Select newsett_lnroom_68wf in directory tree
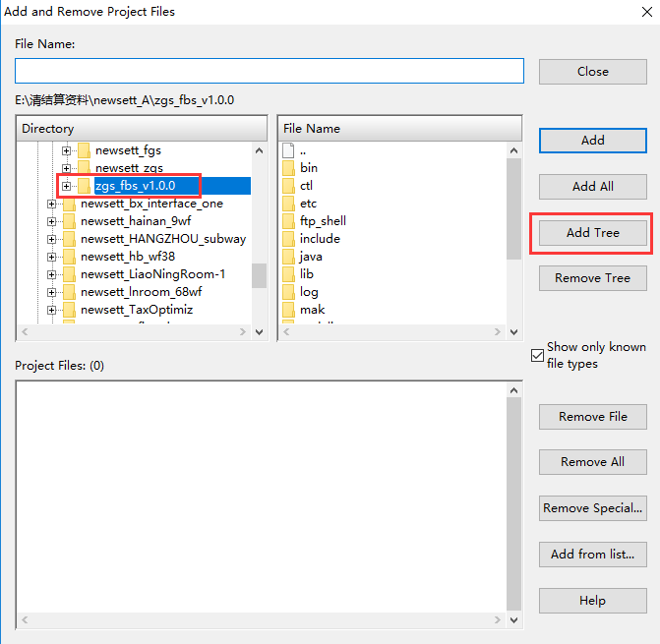The height and width of the screenshot is (644, 660). [x=142, y=292]
